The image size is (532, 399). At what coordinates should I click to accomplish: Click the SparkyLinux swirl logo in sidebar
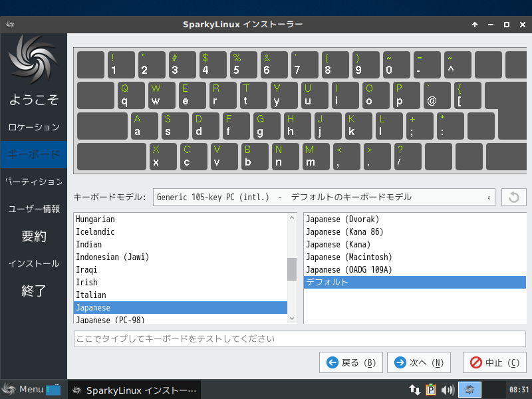point(33,60)
